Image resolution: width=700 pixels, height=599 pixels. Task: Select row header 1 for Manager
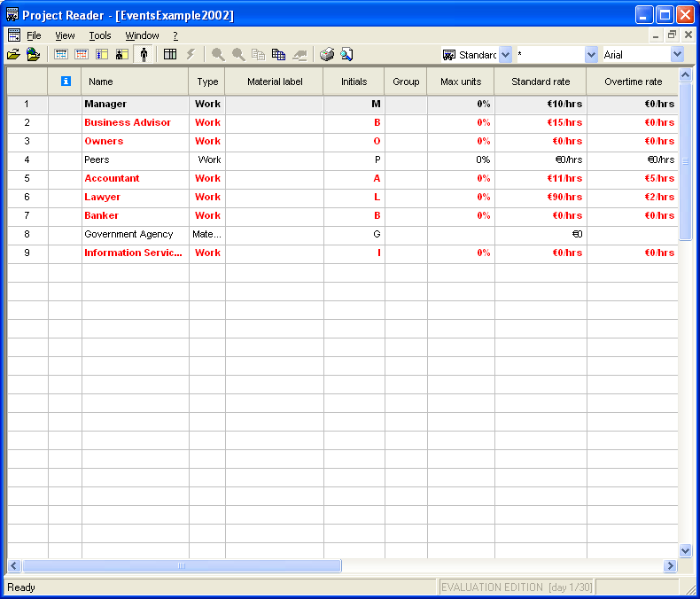[27, 104]
